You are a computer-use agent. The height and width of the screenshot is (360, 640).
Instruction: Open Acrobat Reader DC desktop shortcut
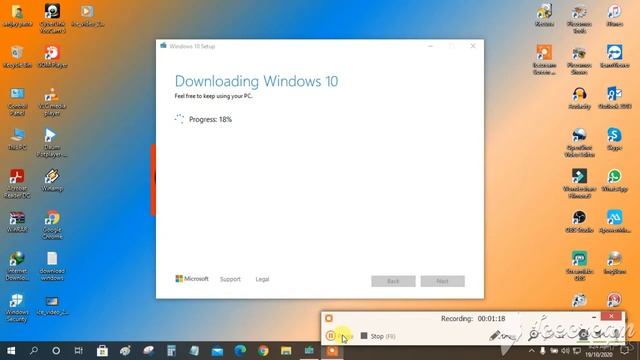(17, 184)
